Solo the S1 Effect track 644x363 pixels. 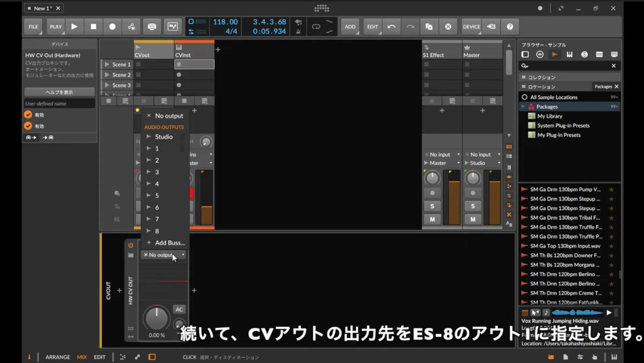pyautogui.click(x=432, y=206)
